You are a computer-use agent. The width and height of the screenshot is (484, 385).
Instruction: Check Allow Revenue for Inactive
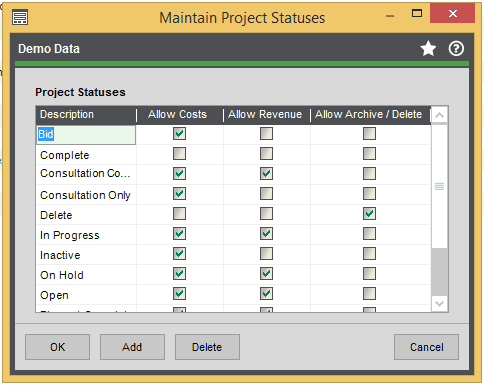tap(266, 254)
